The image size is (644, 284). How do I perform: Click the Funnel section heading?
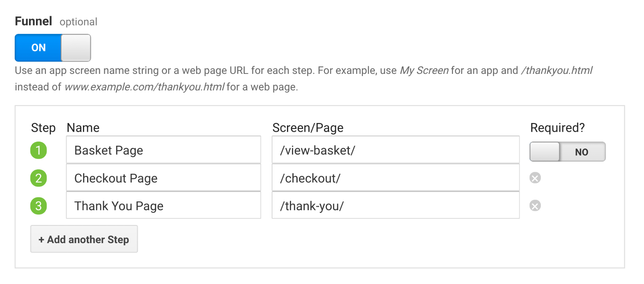[33, 21]
